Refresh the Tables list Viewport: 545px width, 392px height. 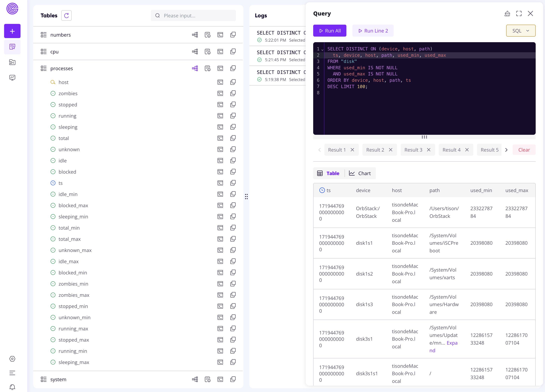coord(66,15)
